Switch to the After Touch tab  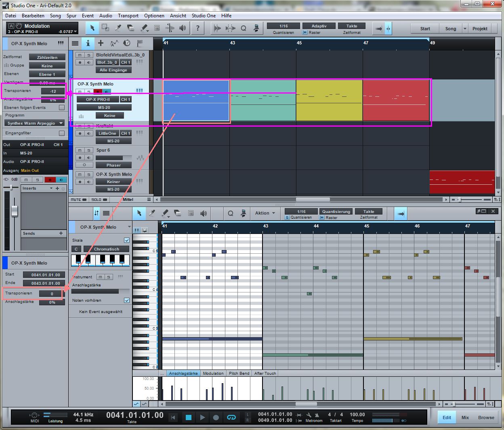265,374
